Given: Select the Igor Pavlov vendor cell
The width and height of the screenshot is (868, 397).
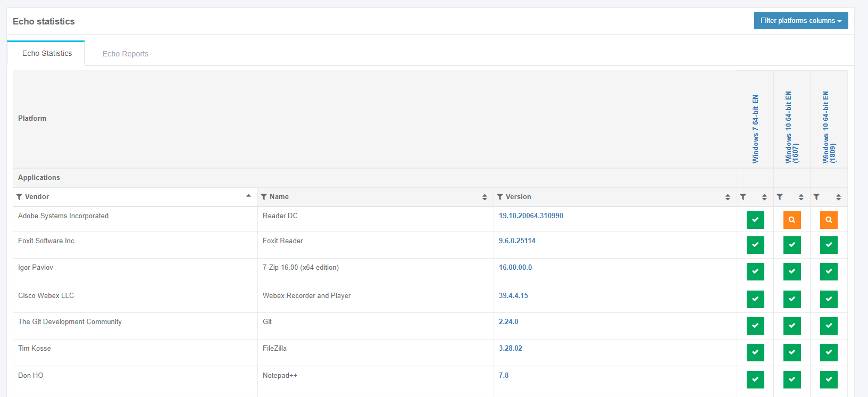Looking at the screenshot, I should point(135,272).
